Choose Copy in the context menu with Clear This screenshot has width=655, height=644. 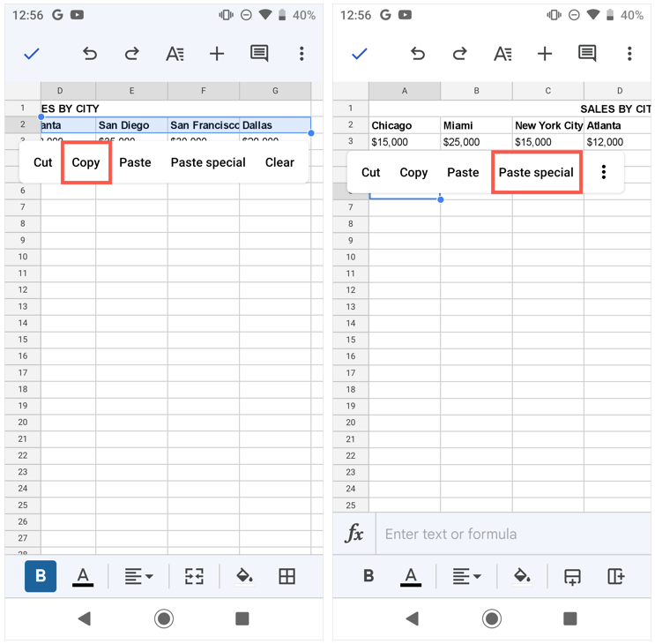(86, 162)
